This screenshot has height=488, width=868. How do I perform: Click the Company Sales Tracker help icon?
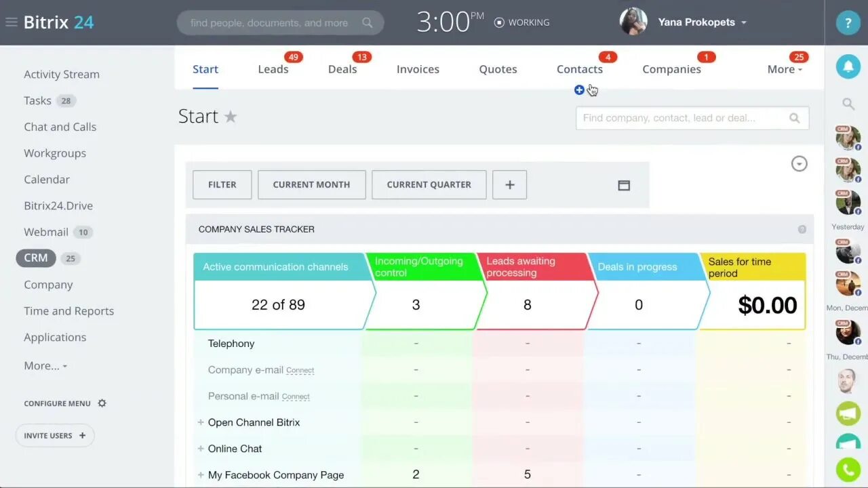[x=802, y=230]
